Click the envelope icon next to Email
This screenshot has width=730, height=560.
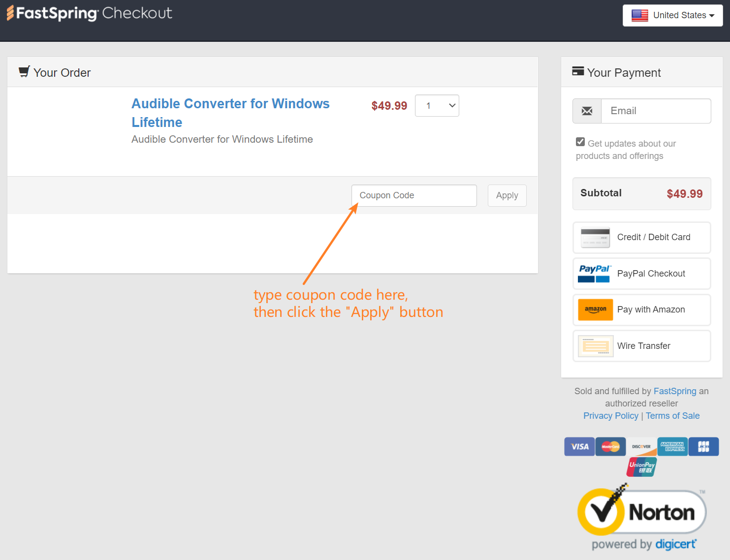tap(587, 111)
